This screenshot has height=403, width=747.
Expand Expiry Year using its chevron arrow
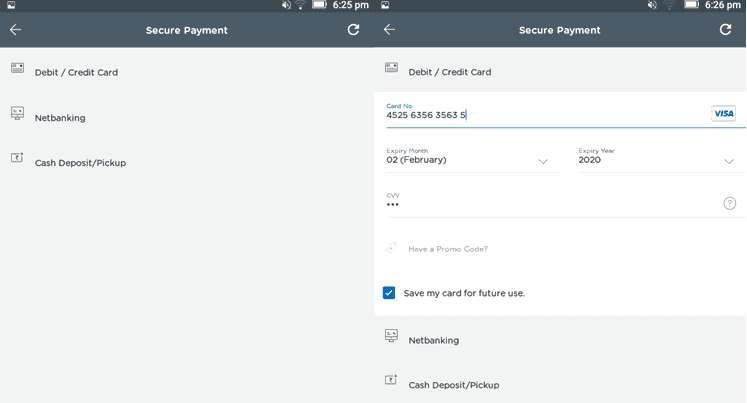point(729,161)
